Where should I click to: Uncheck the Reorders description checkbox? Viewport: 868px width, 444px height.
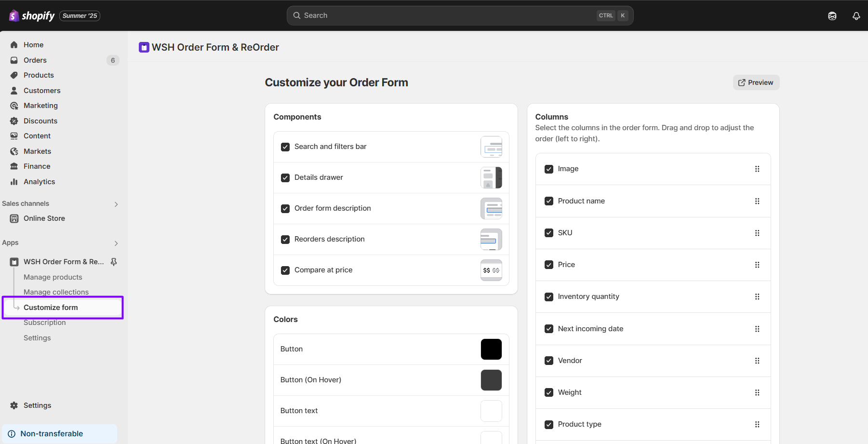pyautogui.click(x=285, y=240)
